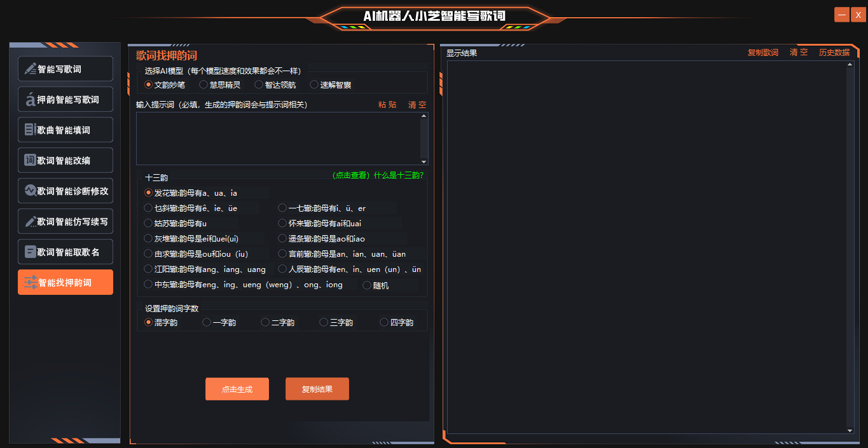This screenshot has height=448, width=868.
Task: Click the 复制结果 button
Action: 317,389
